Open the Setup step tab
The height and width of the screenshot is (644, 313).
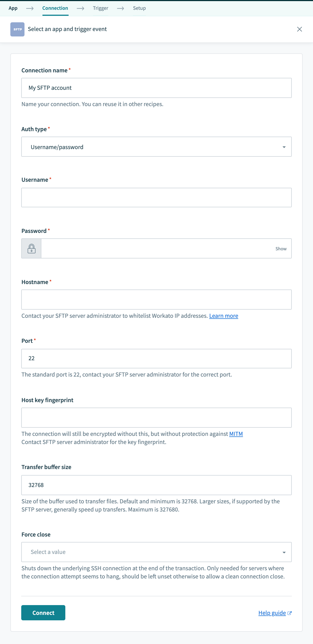[139, 8]
